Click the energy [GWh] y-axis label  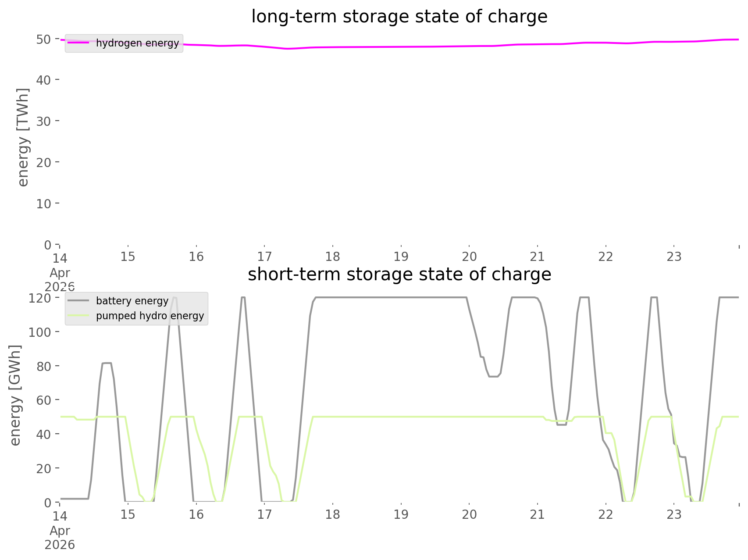coord(15,395)
